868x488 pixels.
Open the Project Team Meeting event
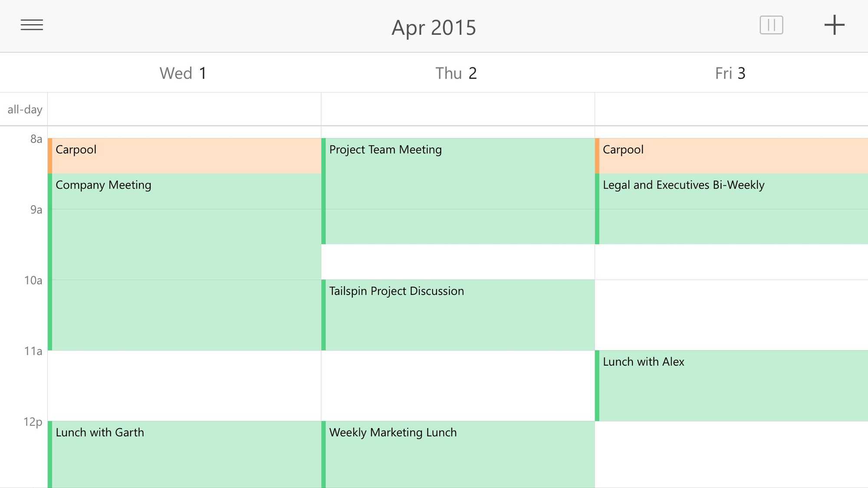(458, 191)
